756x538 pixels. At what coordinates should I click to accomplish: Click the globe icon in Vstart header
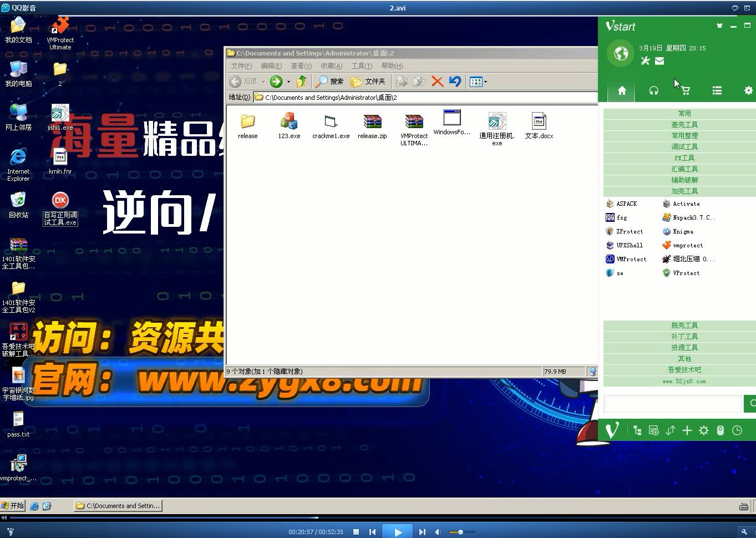coord(621,53)
